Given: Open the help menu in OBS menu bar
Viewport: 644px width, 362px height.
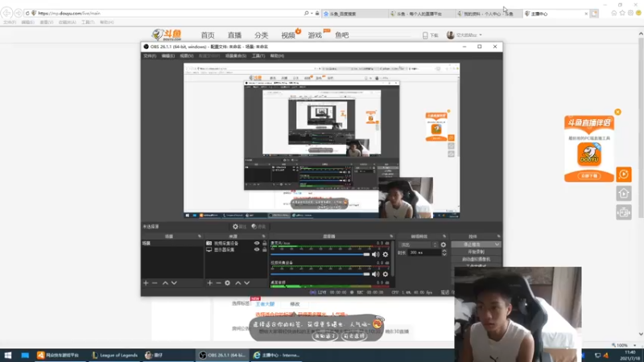Looking at the screenshot, I should point(277,56).
